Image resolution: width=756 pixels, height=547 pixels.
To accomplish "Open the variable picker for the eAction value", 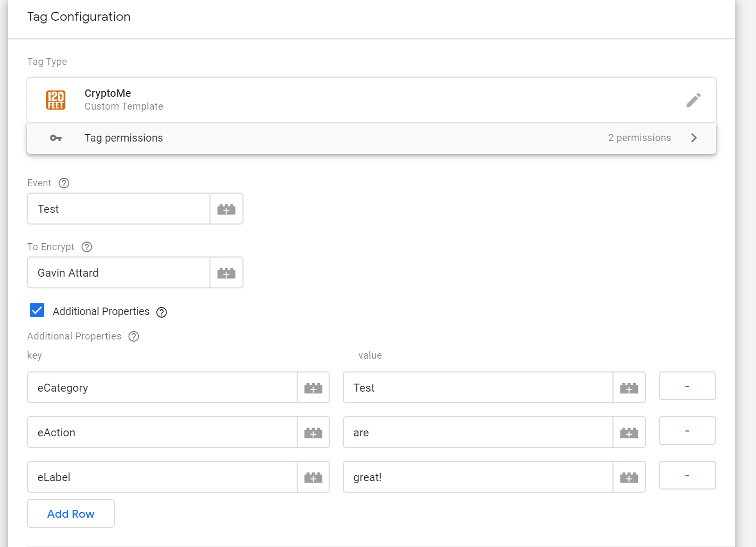I will click(629, 432).
